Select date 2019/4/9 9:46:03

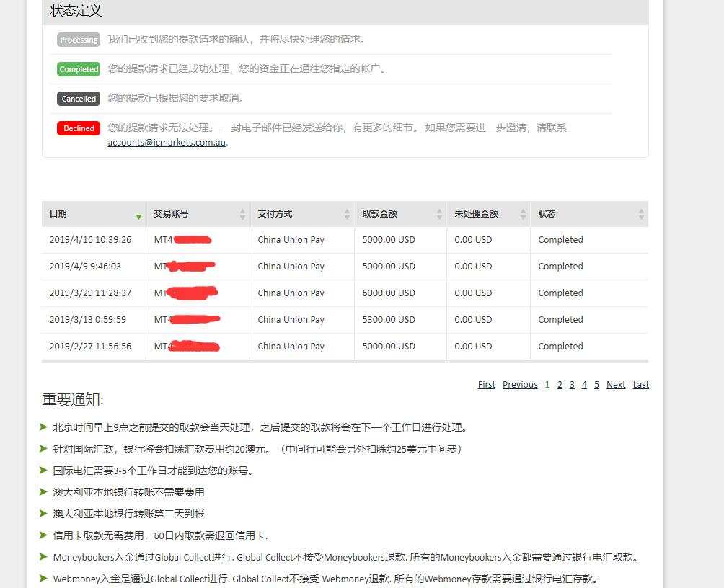pos(85,267)
